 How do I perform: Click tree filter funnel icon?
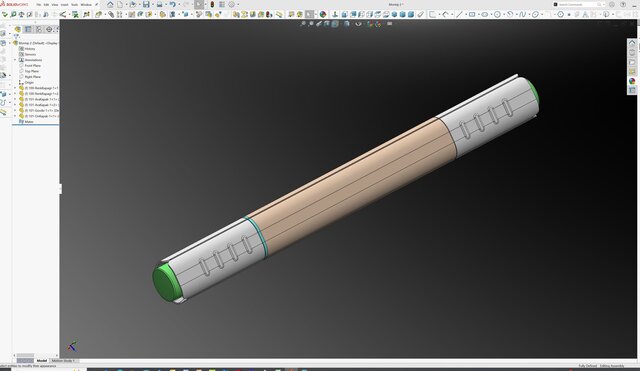click(16, 36)
